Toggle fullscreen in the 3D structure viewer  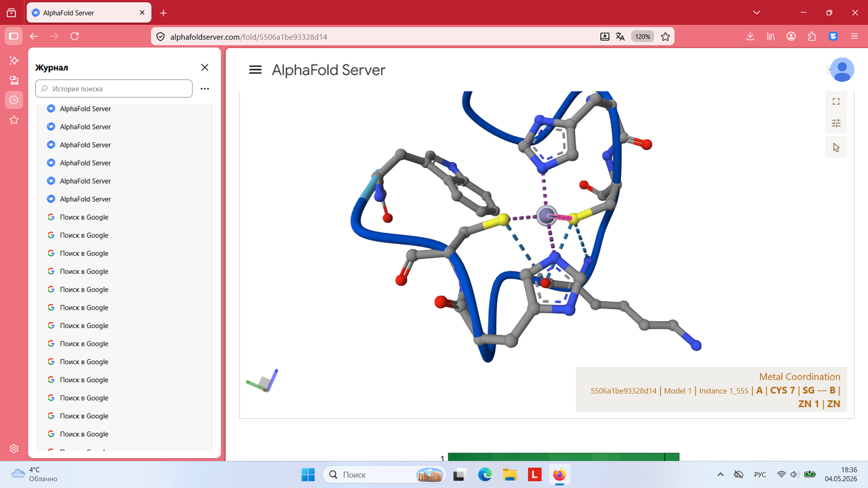836,102
